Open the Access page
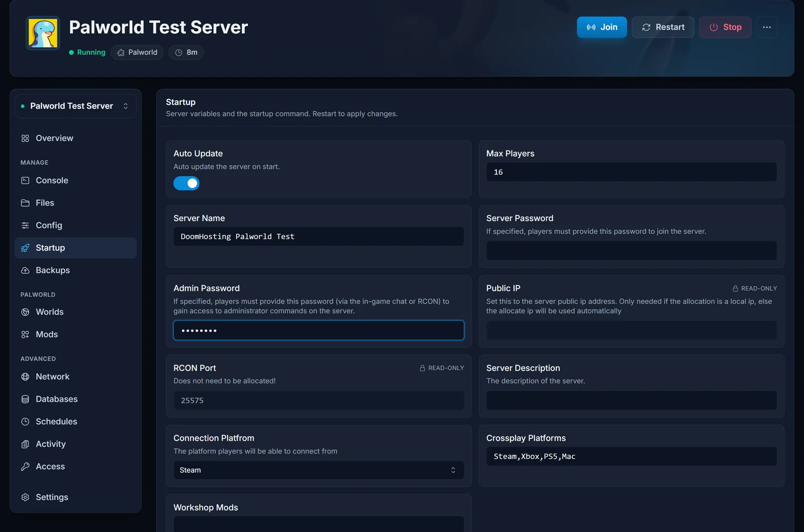The height and width of the screenshot is (532, 804). [x=75, y=467]
